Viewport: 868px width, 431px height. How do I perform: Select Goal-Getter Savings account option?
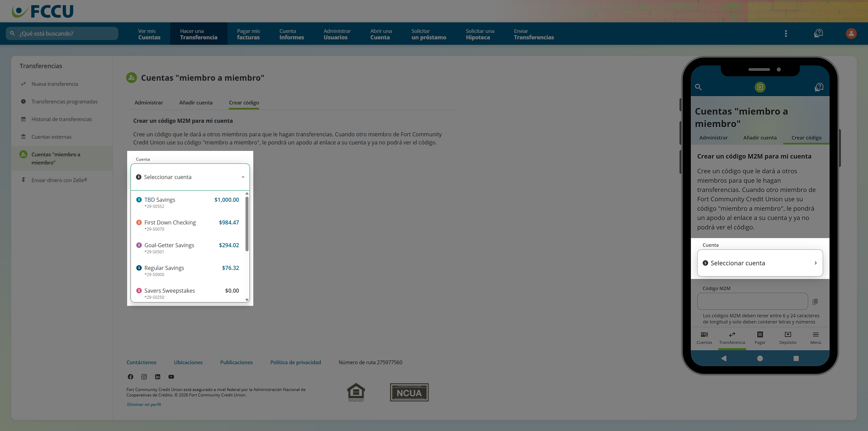point(188,248)
